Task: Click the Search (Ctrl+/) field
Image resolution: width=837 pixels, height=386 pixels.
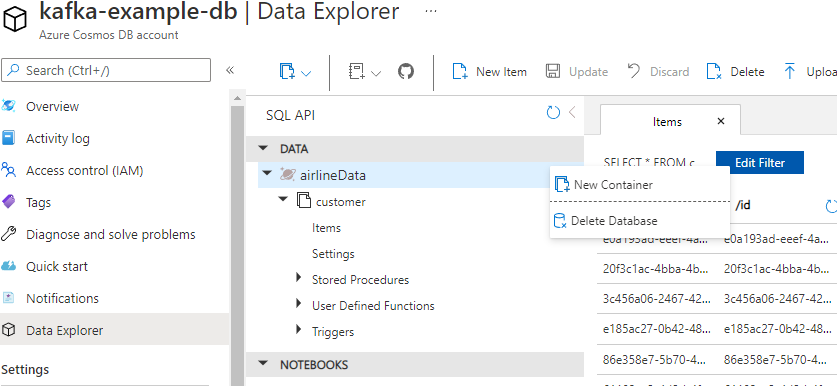Action: (106, 70)
